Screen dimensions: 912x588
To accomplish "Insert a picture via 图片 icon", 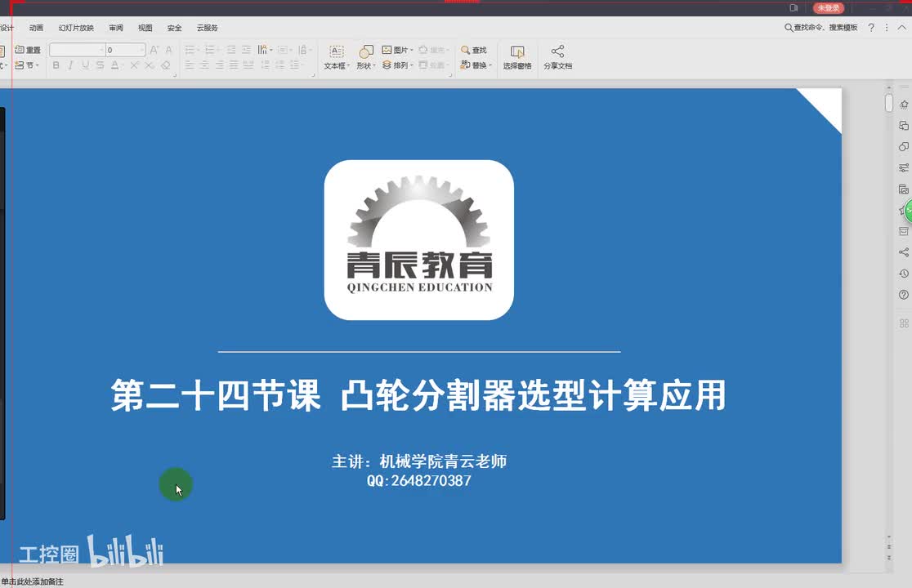I will coord(387,50).
